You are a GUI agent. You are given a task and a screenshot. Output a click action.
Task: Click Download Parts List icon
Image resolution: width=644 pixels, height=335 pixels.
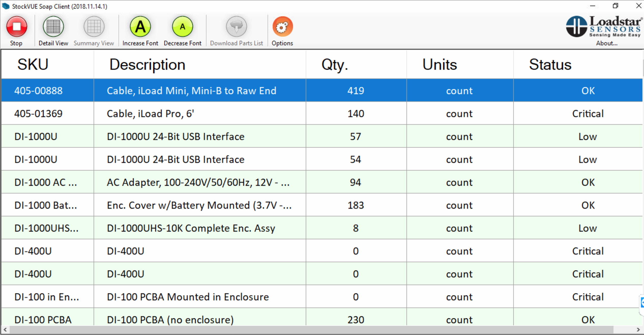(x=236, y=27)
